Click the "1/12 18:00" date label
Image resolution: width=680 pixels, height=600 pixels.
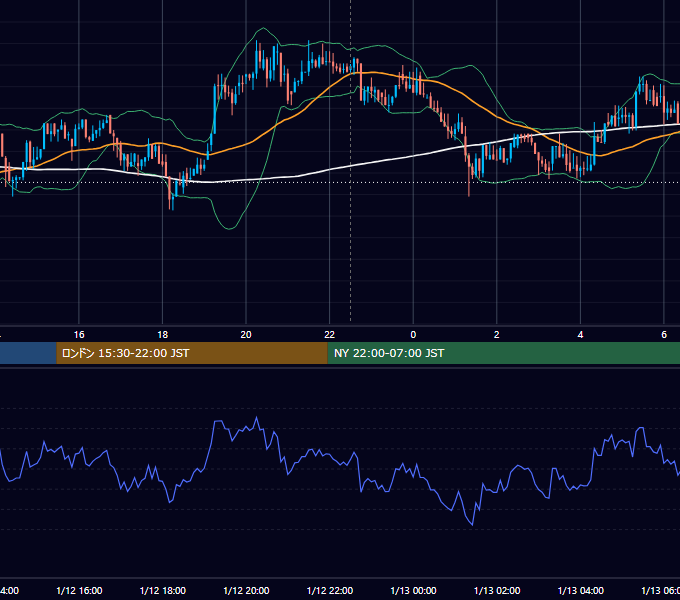[163, 590]
